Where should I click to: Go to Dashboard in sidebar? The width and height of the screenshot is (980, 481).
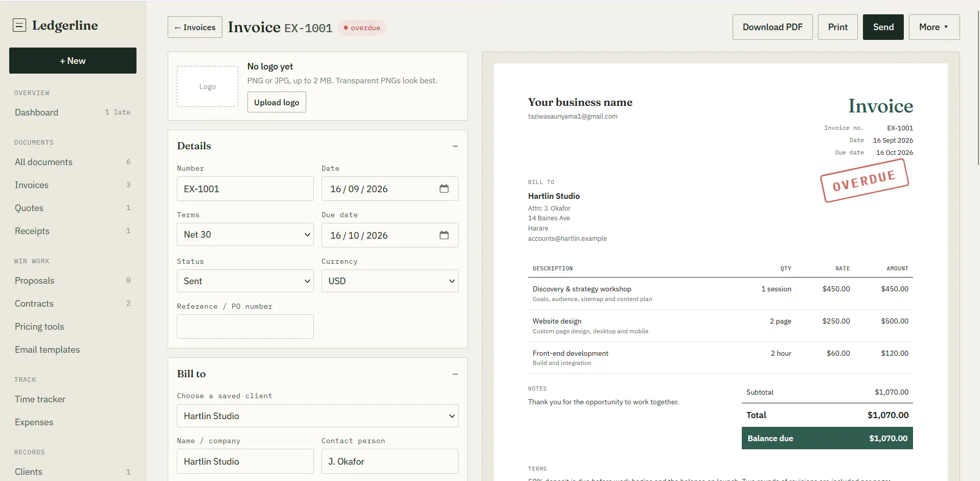point(73,112)
